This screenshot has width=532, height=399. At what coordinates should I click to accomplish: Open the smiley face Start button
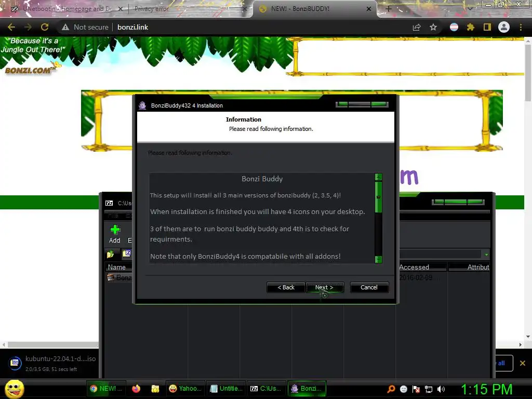pyautogui.click(x=14, y=389)
